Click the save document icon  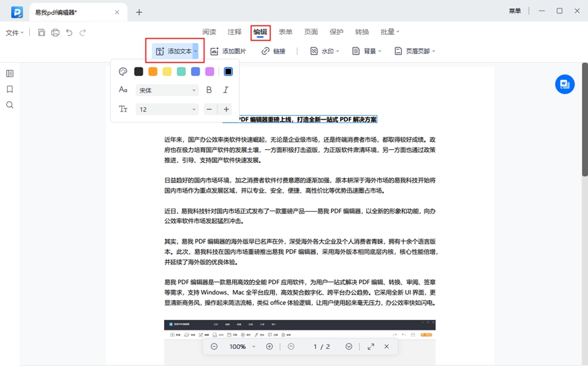tap(42, 32)
